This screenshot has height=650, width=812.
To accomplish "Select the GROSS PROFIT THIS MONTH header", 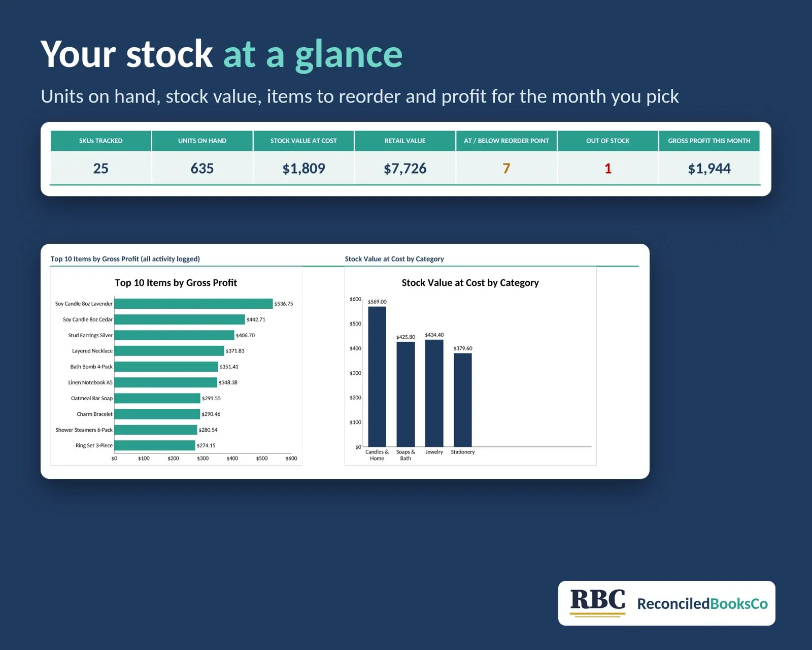I will tap(709, 141).
